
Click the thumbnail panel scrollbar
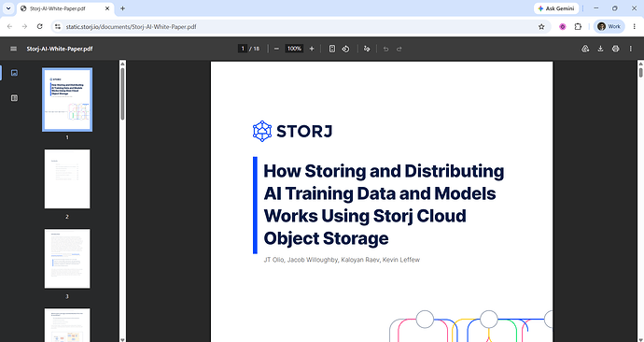[122, 93]
